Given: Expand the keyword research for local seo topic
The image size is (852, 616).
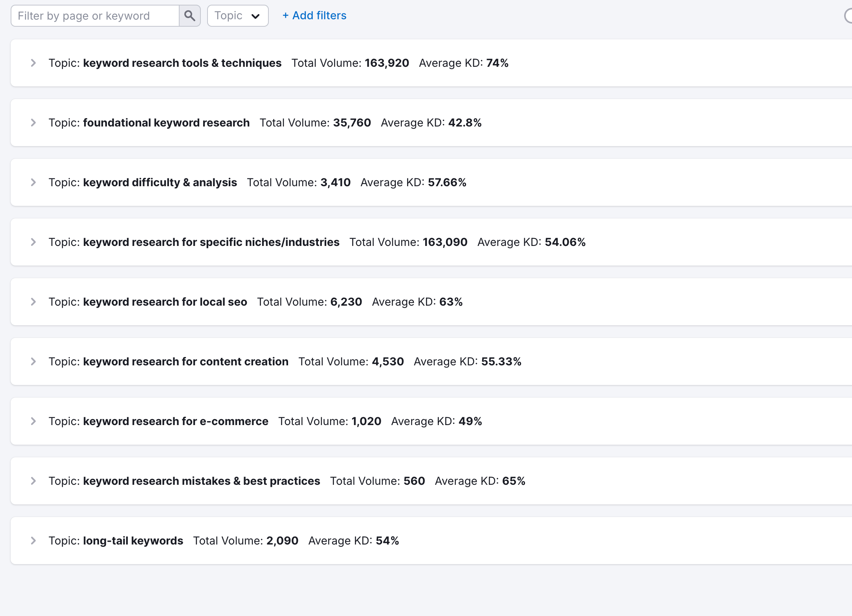Looking at the screenshot, I should pos(33,302).
